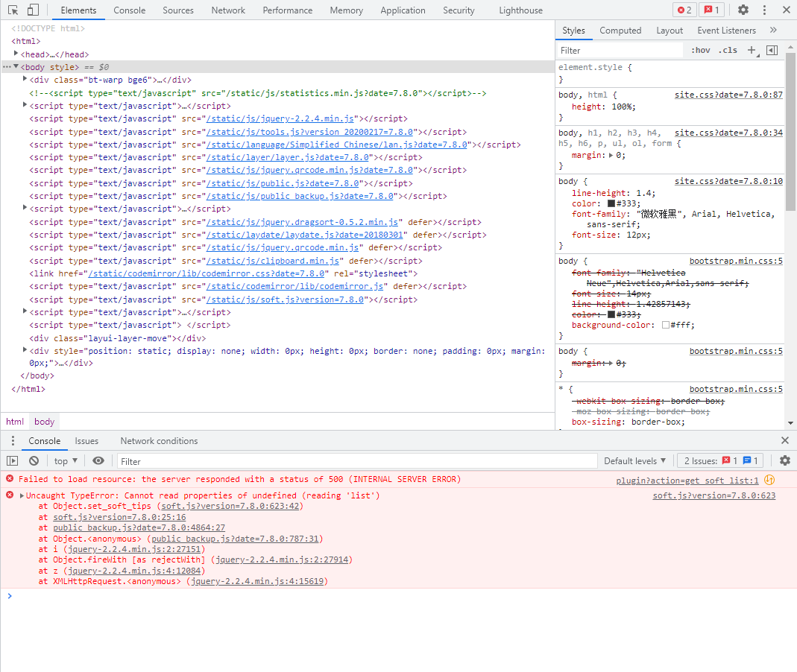This screenshot has width=797, height=672.
Task: Click the #fff background-color swatch
Action: (665, 325)
